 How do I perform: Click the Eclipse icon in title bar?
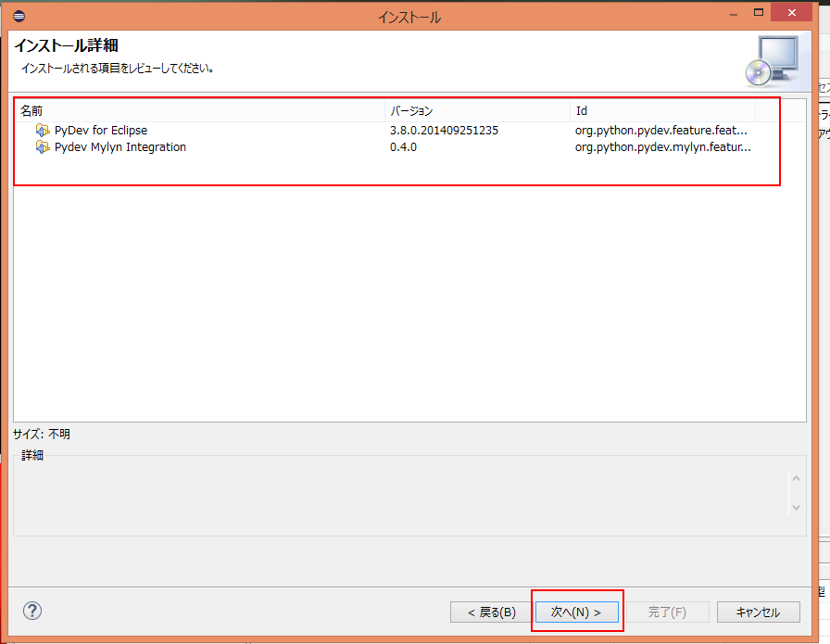point(19,16)
